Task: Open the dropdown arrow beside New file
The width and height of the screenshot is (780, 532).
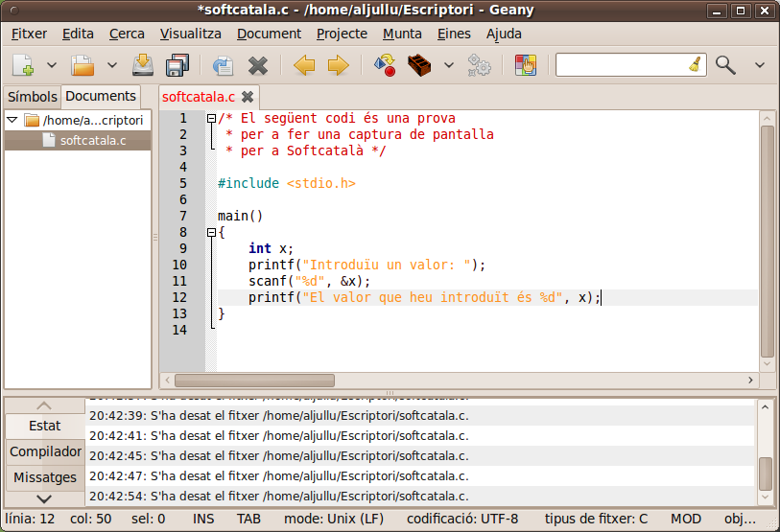Action: [52, 65]
